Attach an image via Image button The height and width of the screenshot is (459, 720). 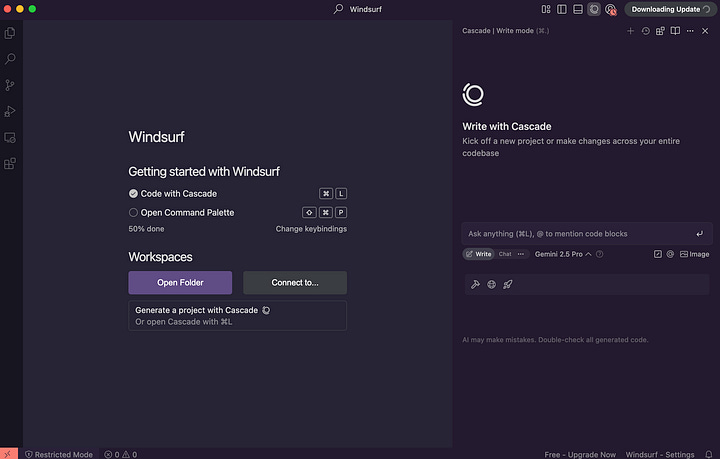tap(694, 254)
